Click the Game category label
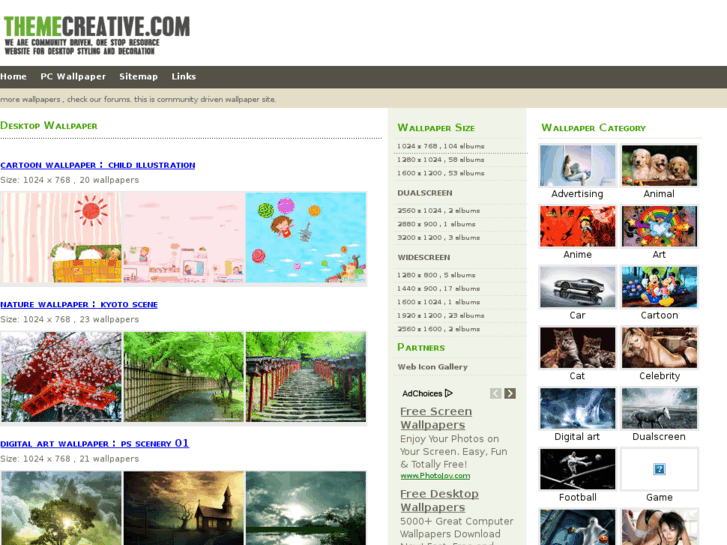Image resolution: width=727 pixels, height=545 pixels. pyautogui.click(x=659, y=498)
